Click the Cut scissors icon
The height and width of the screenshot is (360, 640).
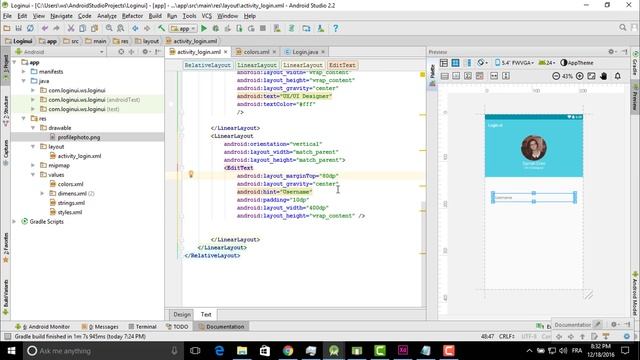[71, 28]
